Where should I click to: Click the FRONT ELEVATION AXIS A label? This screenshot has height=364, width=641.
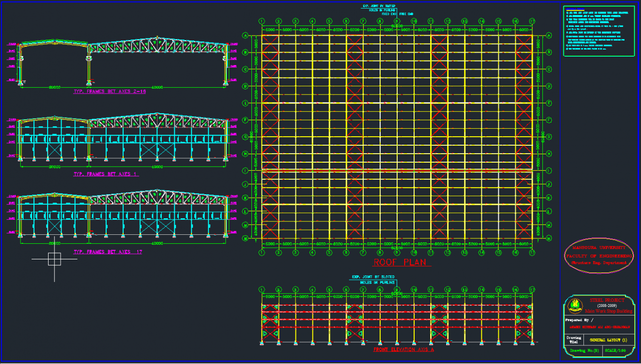pos(404,349)
